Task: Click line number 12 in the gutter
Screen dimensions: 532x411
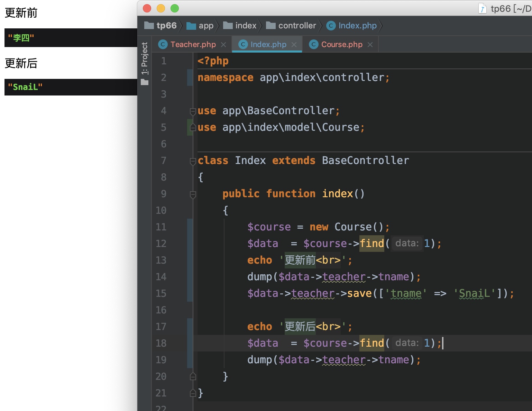Action: pos(161,244)
